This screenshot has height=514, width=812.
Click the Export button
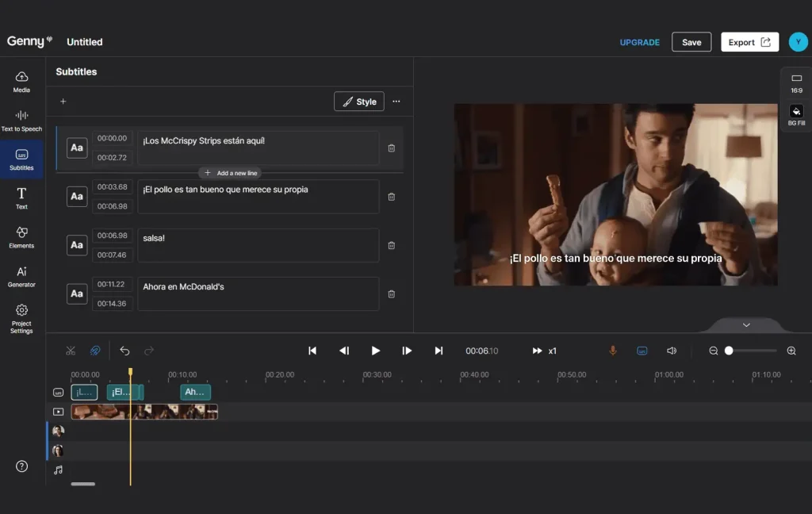coord(749,42)
